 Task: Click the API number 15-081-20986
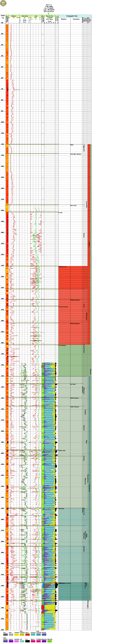coord(49,7)
